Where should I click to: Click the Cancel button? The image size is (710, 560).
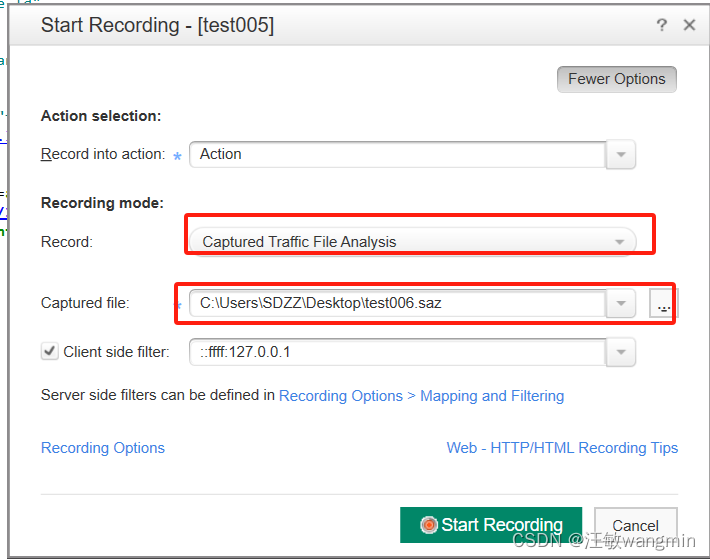coord(635,525)
